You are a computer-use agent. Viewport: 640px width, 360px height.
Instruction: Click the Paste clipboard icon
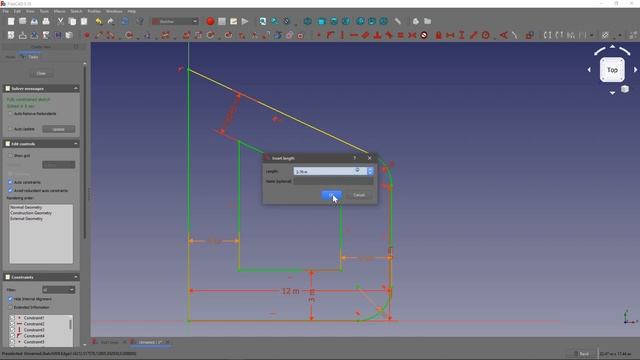coord(84,21)
